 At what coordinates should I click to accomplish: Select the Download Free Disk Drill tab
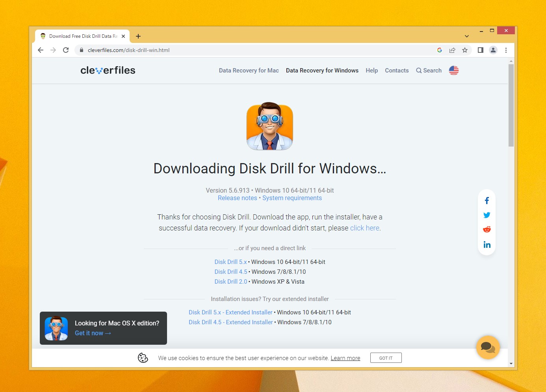pyautogui.click(x=83, y=36)
